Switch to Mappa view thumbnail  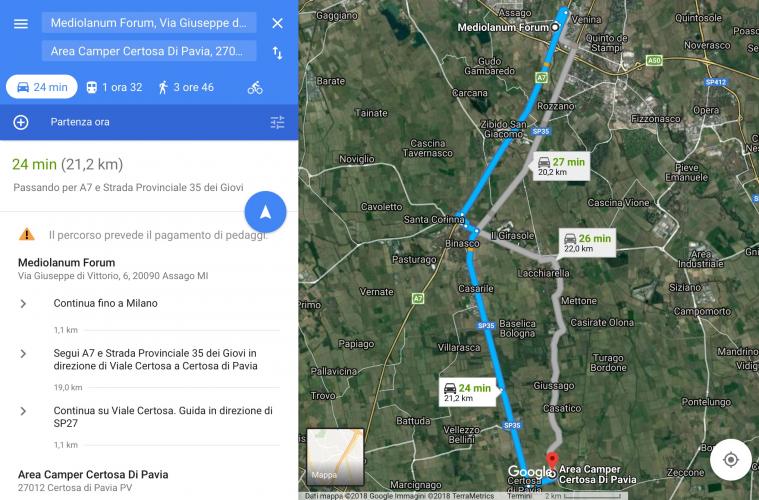(335, 456)
